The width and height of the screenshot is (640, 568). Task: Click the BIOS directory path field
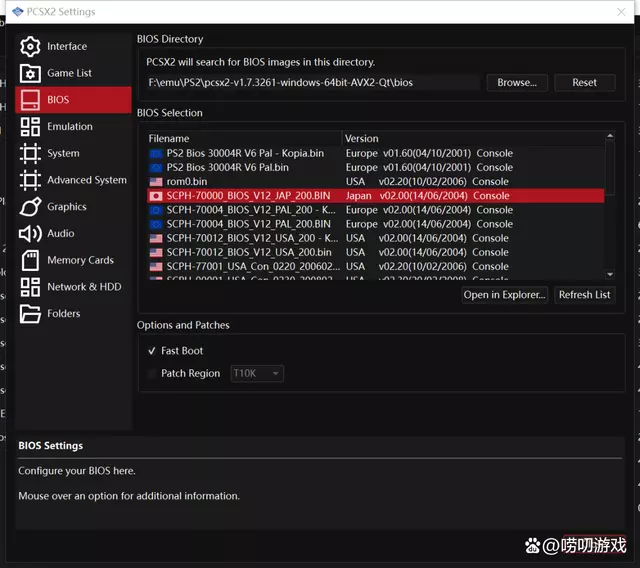(x=313, y=83)
